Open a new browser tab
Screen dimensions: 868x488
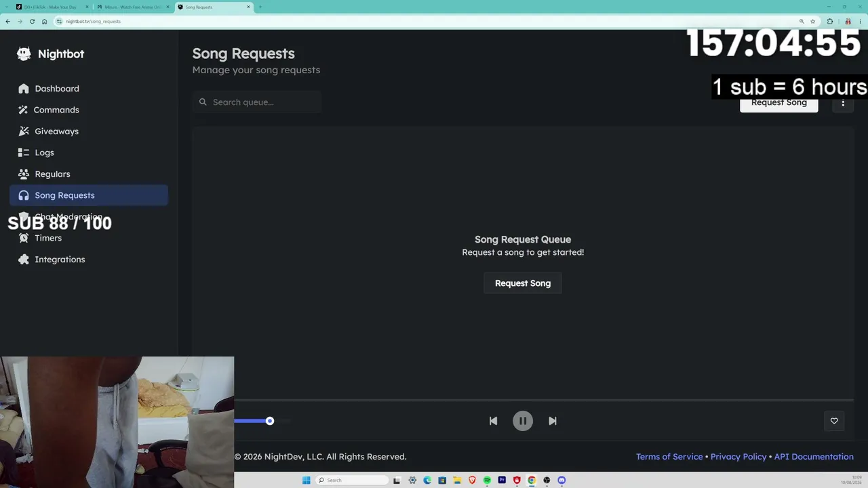coord(260,7)
